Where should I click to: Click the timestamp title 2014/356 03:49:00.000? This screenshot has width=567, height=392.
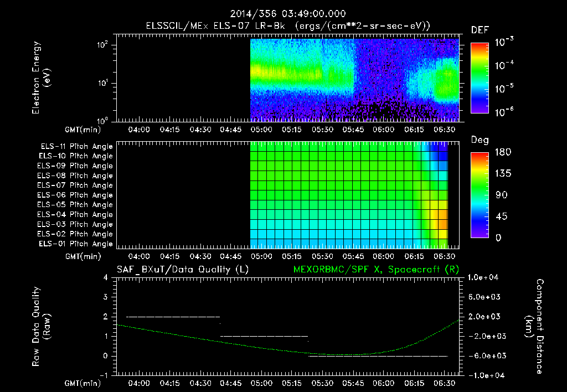tap(288, 14)
